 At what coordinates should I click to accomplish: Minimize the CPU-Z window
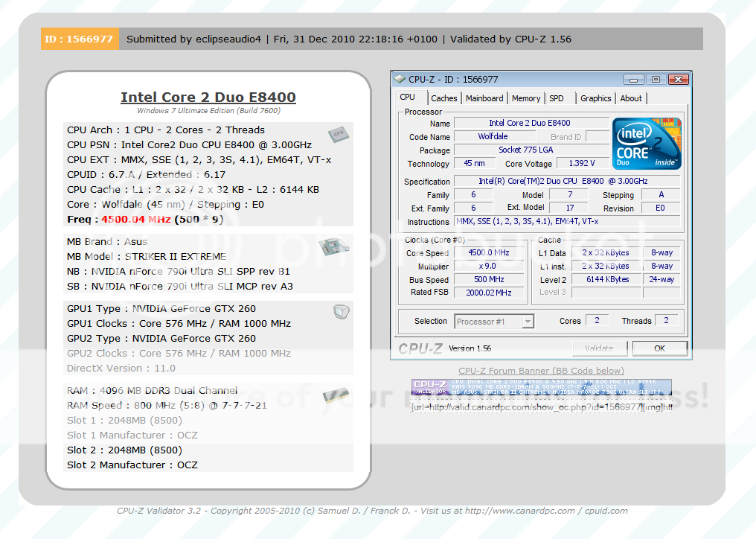click(x=633, y=80)
